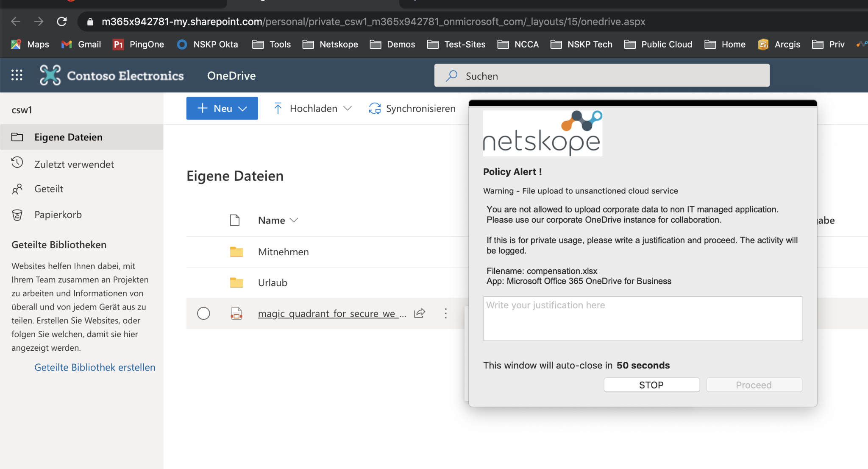Click the STOP button in policy alert

point(651,385)
